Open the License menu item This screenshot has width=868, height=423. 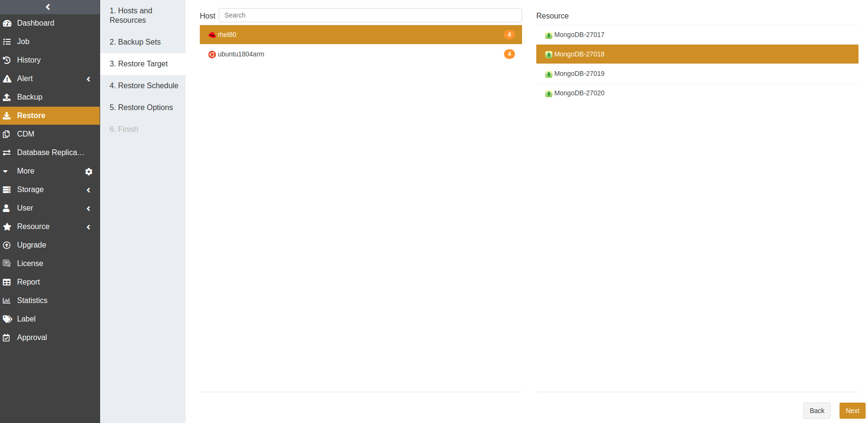click(x=50, y=263)
